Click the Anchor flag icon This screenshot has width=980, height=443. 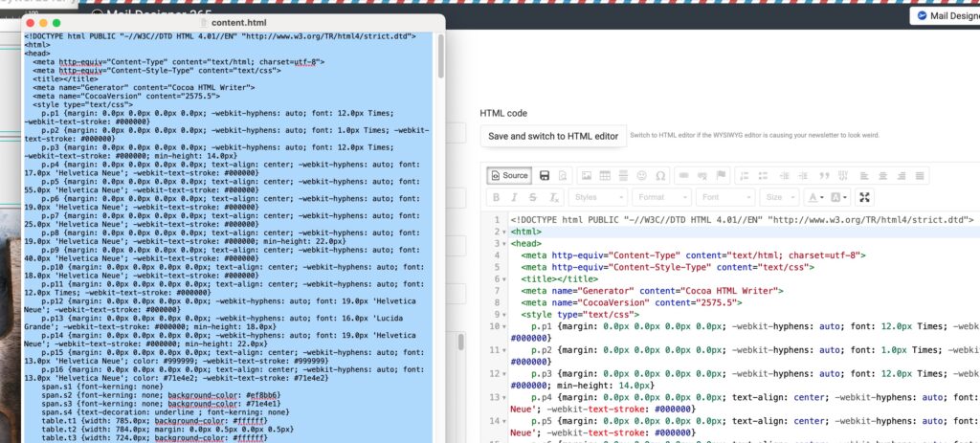(721, 176)
